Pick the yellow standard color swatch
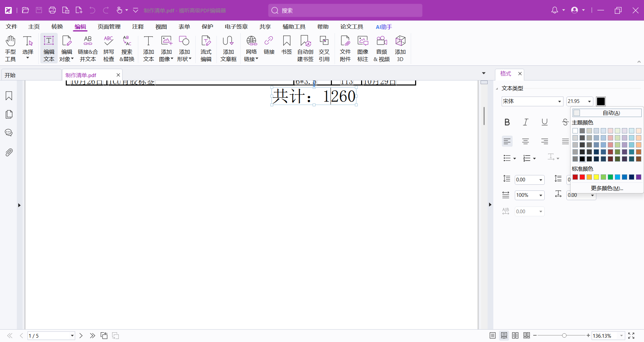Screen dimensions: 644x342 tap(596, 177)
